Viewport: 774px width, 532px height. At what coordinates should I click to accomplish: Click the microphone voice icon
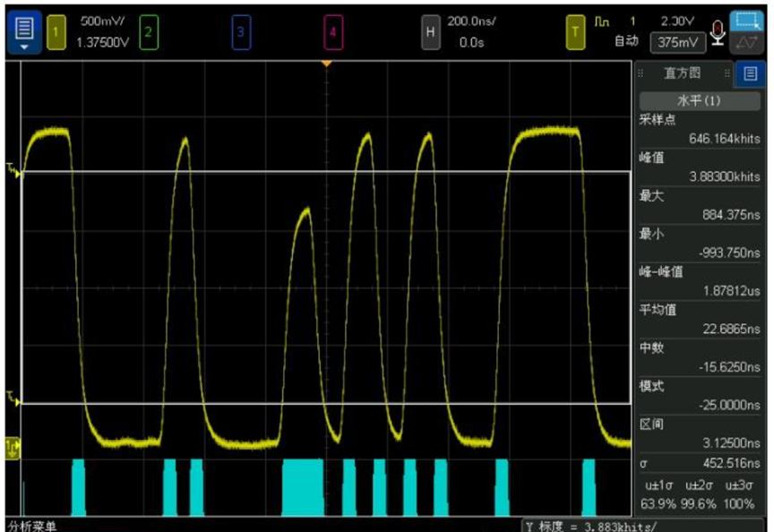(718, 32)
